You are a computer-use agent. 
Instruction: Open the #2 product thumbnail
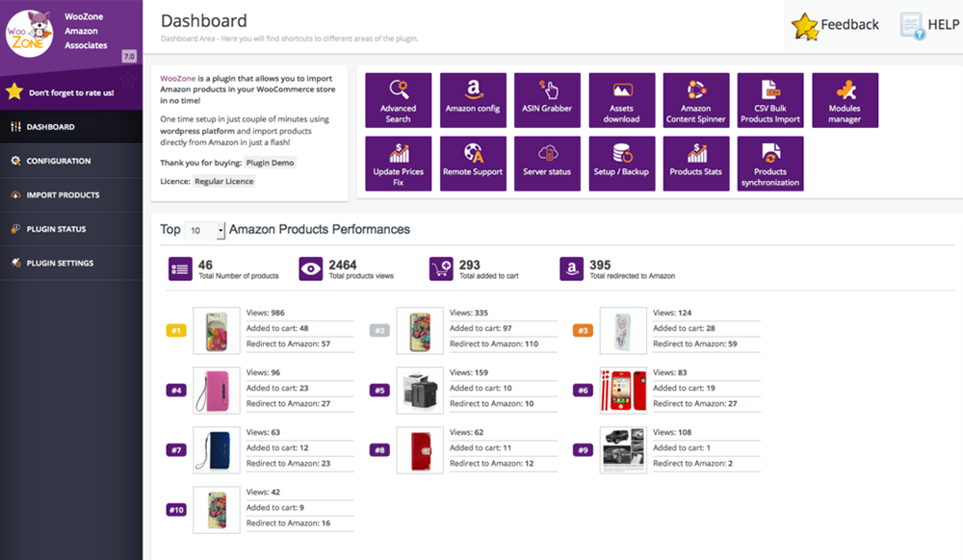click(420, 331)
